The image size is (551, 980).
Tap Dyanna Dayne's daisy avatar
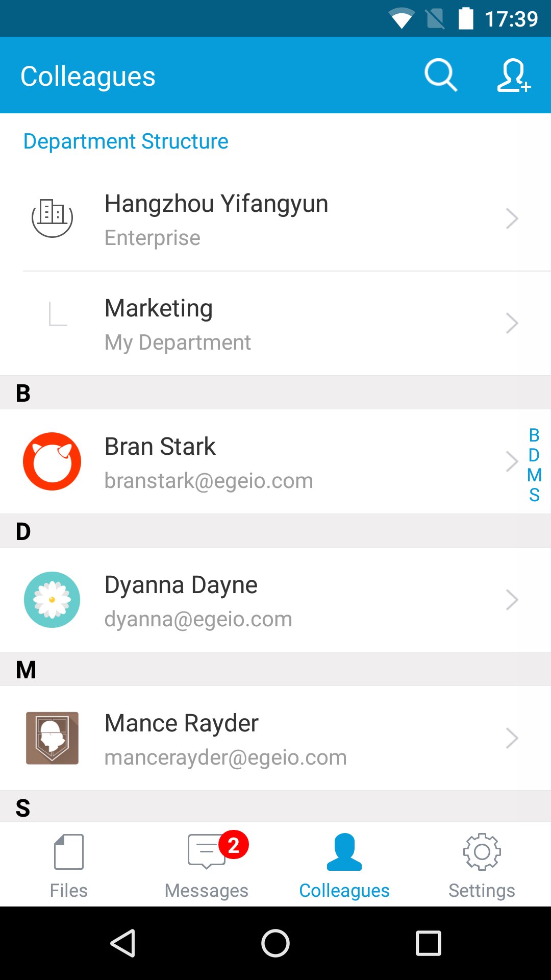pos(52,600)
